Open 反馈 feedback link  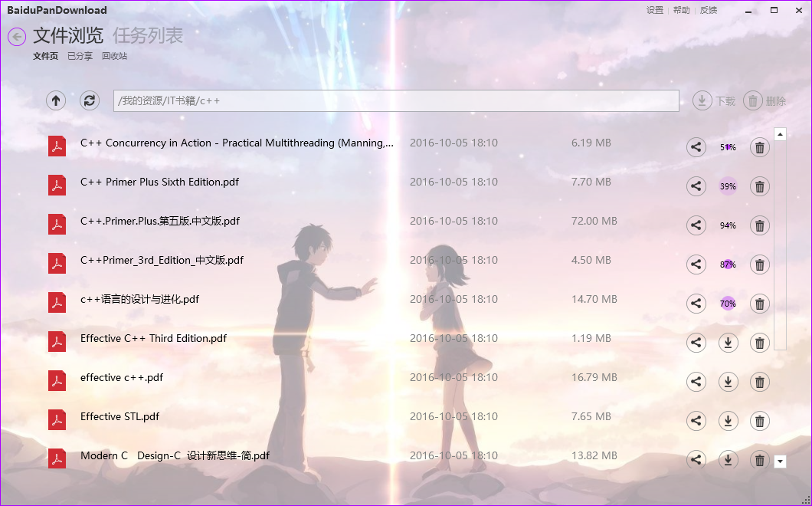click(x=709, y=10)
